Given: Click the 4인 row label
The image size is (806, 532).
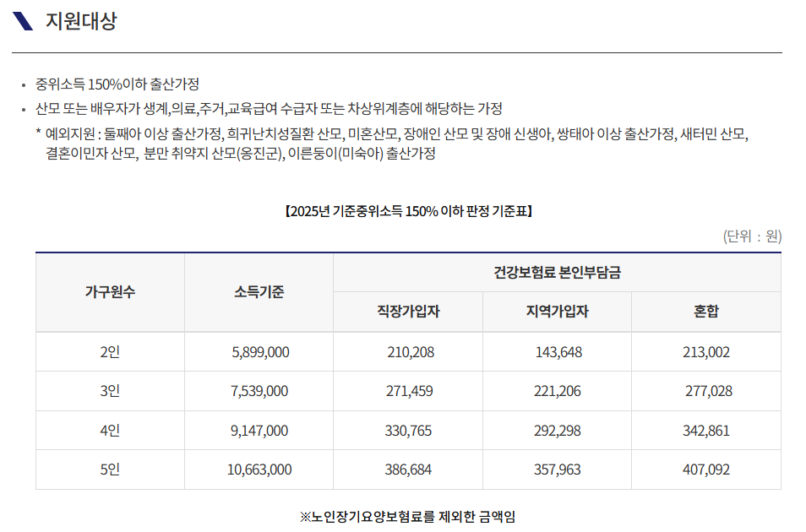Looking at the screenshot, I should pyautogui.click(x=110, y=431).
